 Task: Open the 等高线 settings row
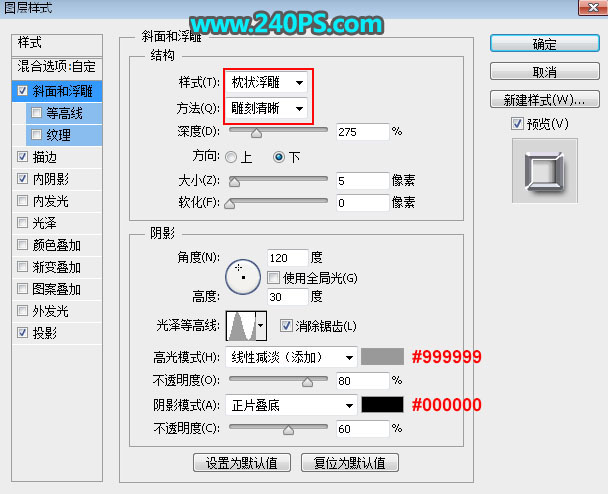click(64, 113)
